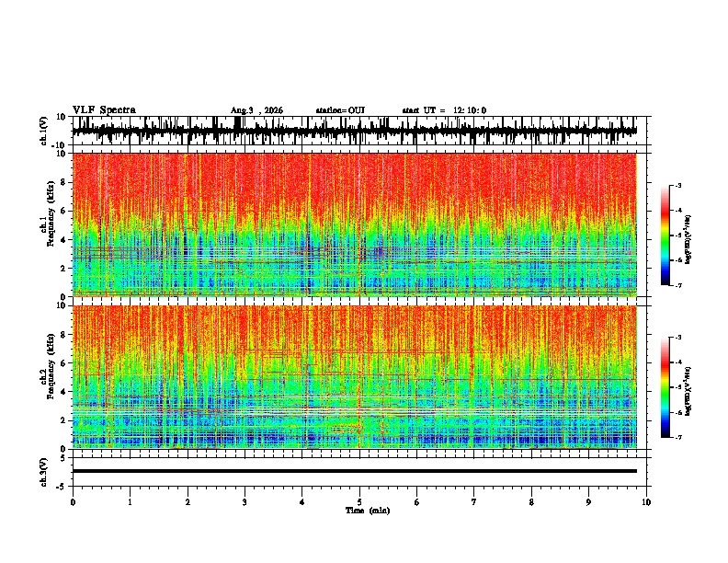Click time axis tick label "10"
Viewport: 728px width, 563px height.
[646, 502]
